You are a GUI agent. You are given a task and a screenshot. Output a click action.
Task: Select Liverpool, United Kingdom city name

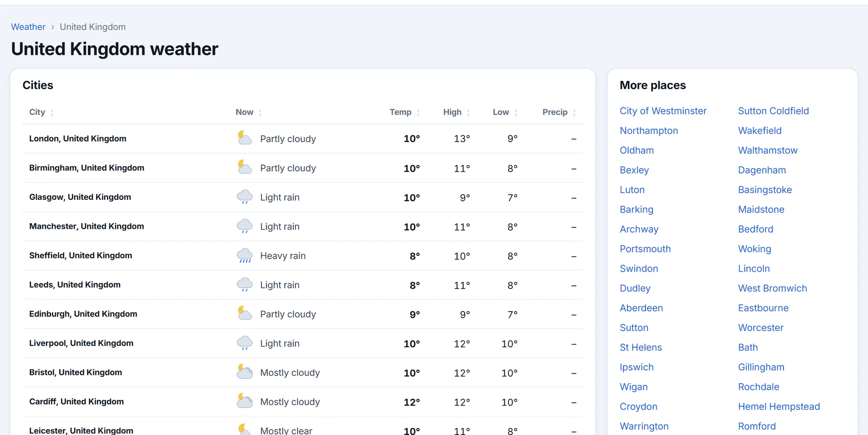81,343
